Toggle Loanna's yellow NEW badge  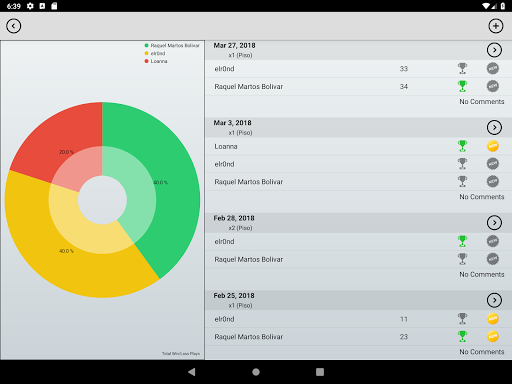click(x=493, y=146)
